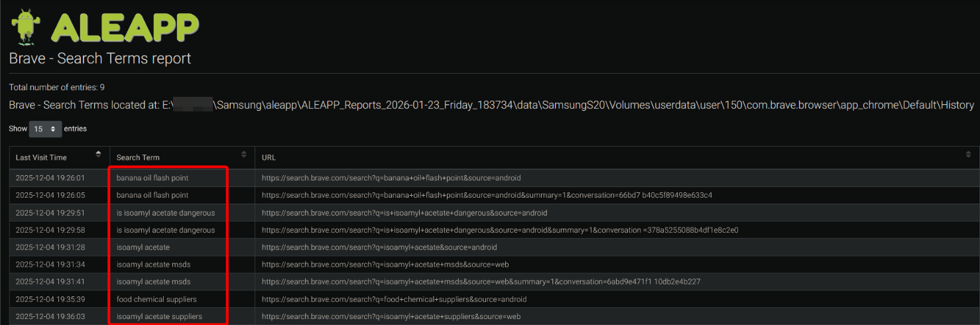This screenshot has height=325, width=980.
Task: Click 'isoamyl acetate suppliers' search term
Action: click(x=159, y=316)
